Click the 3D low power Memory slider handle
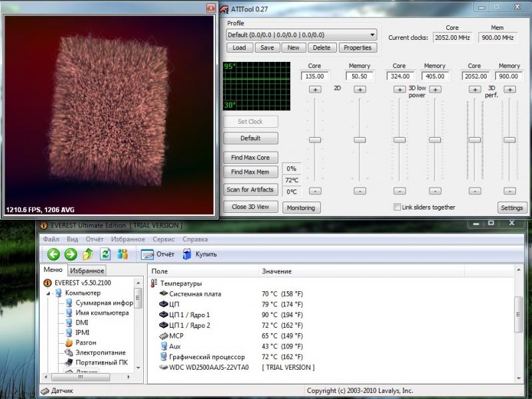Viewport: 532px width, 399px height. [435, 140]
